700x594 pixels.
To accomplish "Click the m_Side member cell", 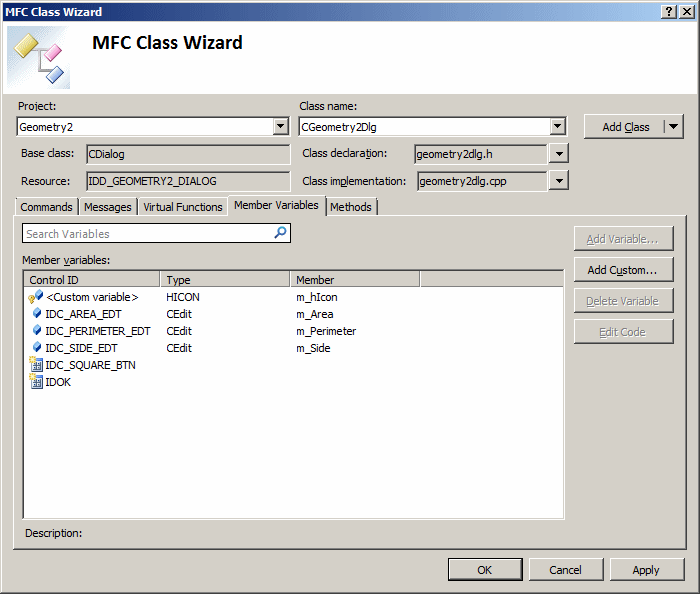I will coord(313,348).
